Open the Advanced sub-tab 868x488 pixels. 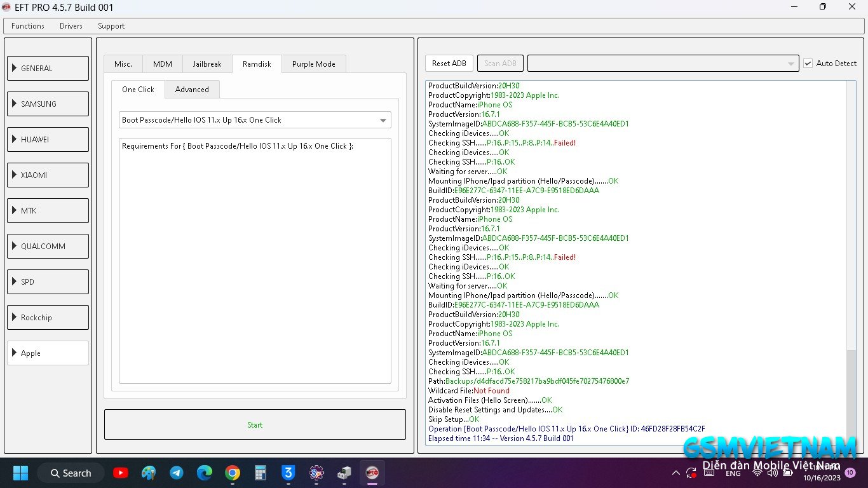click(x=192, y=90)
